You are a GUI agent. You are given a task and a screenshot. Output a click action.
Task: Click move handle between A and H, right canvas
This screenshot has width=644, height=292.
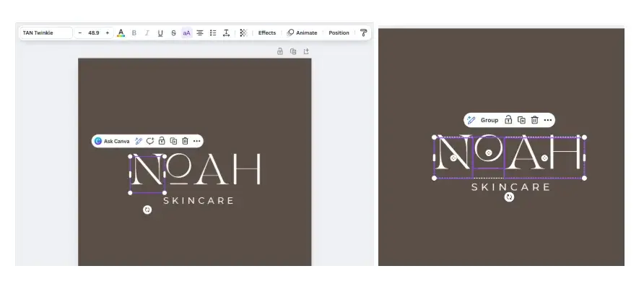point(544,158)
